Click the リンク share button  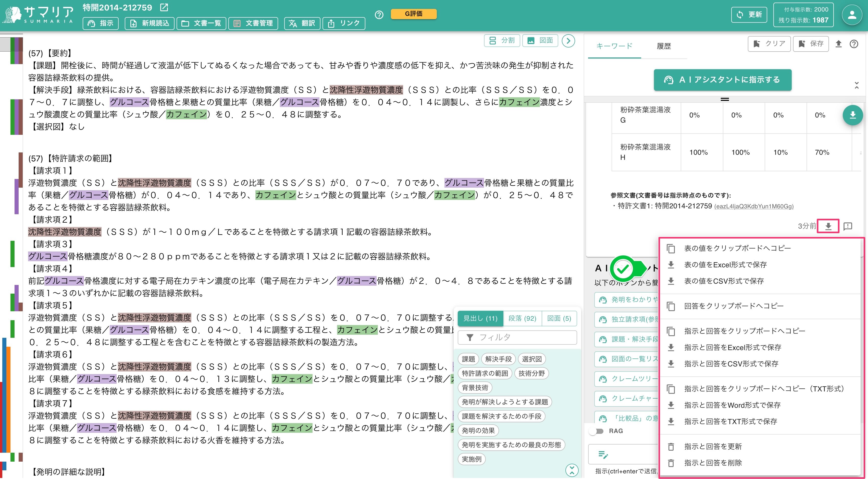344,23
